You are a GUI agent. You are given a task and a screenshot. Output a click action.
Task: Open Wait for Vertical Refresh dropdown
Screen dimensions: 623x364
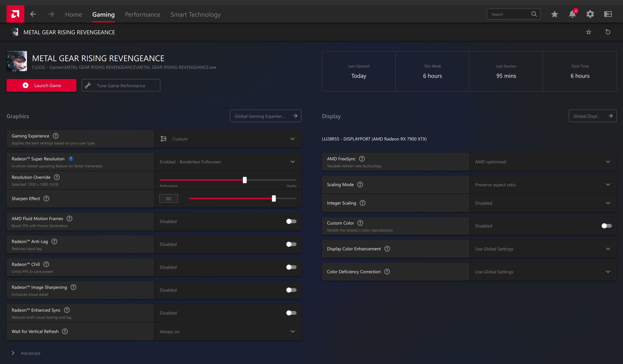point(228,331)
